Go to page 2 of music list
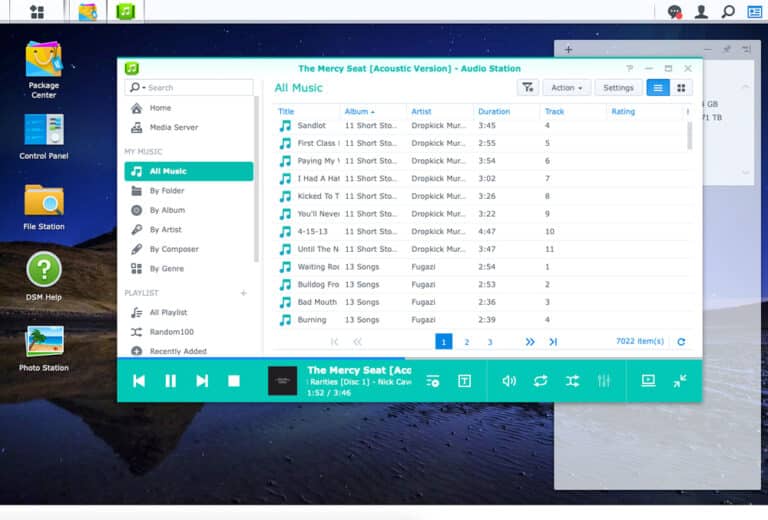The width and height of the screenshot is (768, 520). coord(466,342)
